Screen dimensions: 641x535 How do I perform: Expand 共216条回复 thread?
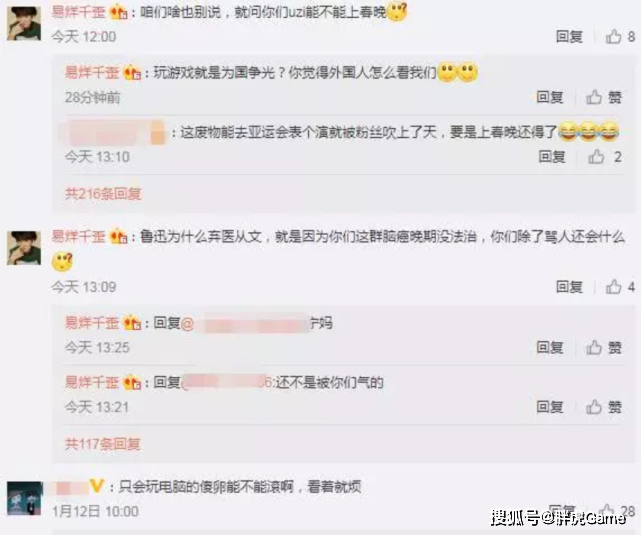[x=103, y=193]
